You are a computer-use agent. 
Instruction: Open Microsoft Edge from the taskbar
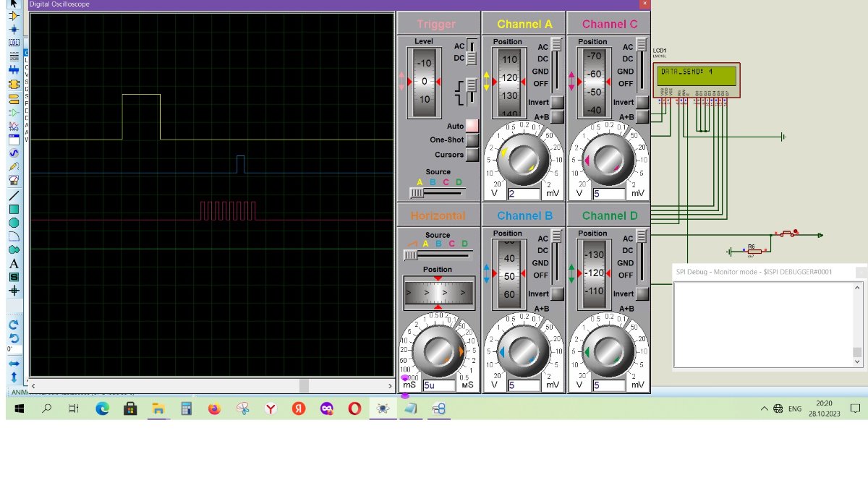click(102, 408)
